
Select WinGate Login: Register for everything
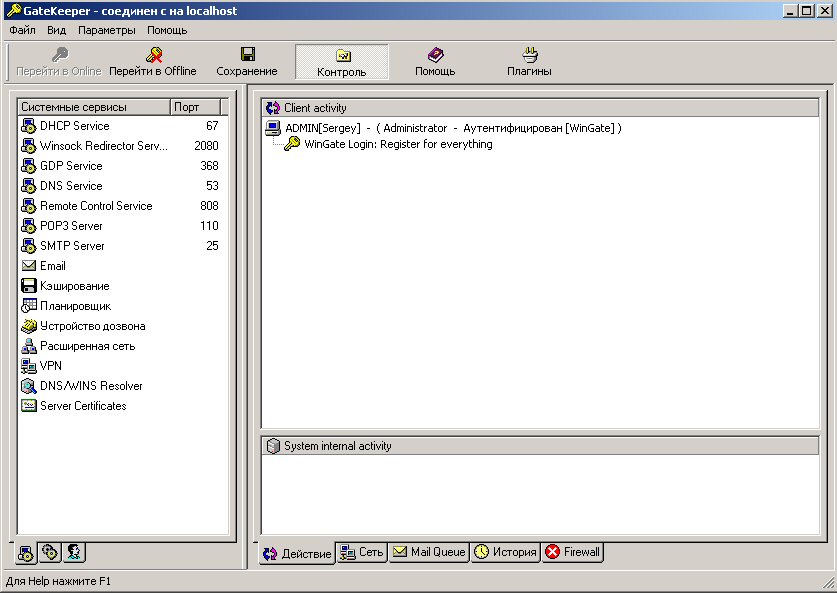click(x=398, y=144)
